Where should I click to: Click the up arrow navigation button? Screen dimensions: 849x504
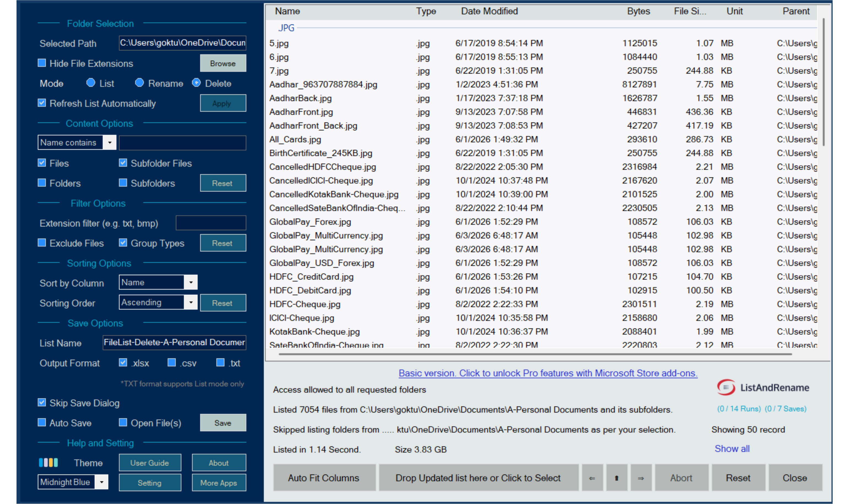pyautogui.click(x=617, y=478)
